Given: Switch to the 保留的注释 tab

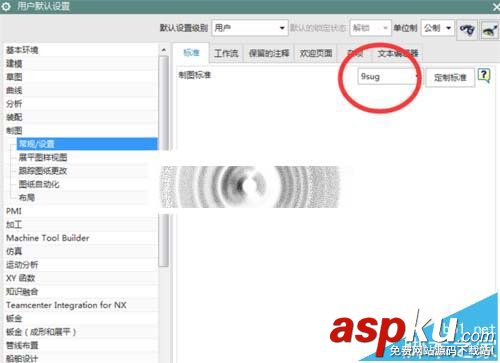Looking at the screenshot, I should click(269, 53).
